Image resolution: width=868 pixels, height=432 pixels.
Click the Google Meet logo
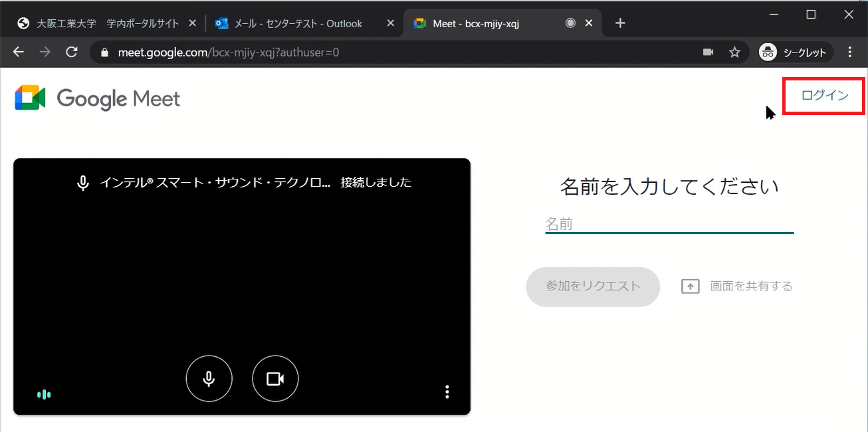[x=98, y=98]
